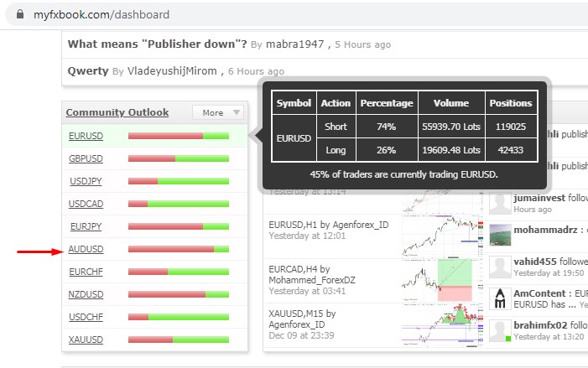This screenshot has width=588, height=368.
Task: Open vahid455 profile avatar
Action: pos(500,267)
